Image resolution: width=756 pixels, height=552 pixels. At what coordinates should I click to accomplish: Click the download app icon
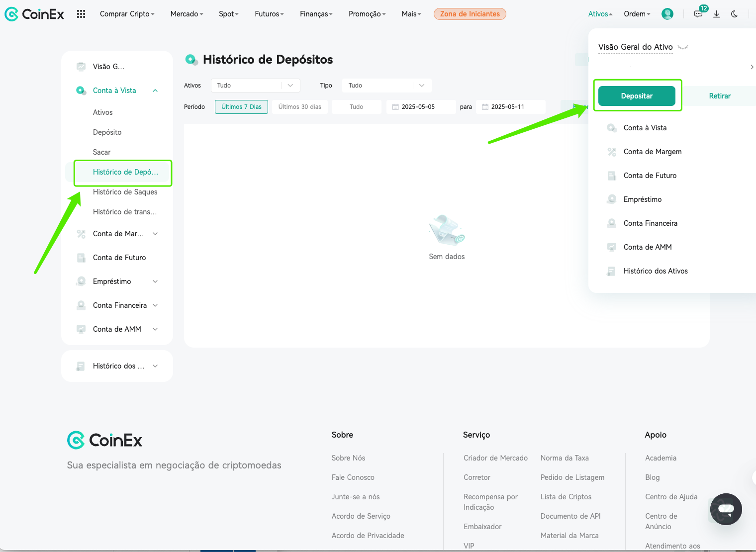point(717,14)
